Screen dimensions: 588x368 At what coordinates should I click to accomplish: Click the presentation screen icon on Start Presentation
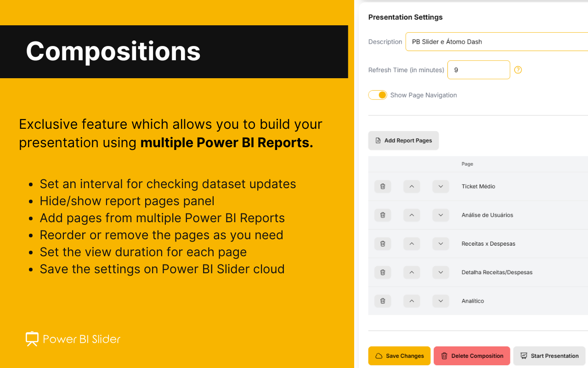tap(524, 356)
